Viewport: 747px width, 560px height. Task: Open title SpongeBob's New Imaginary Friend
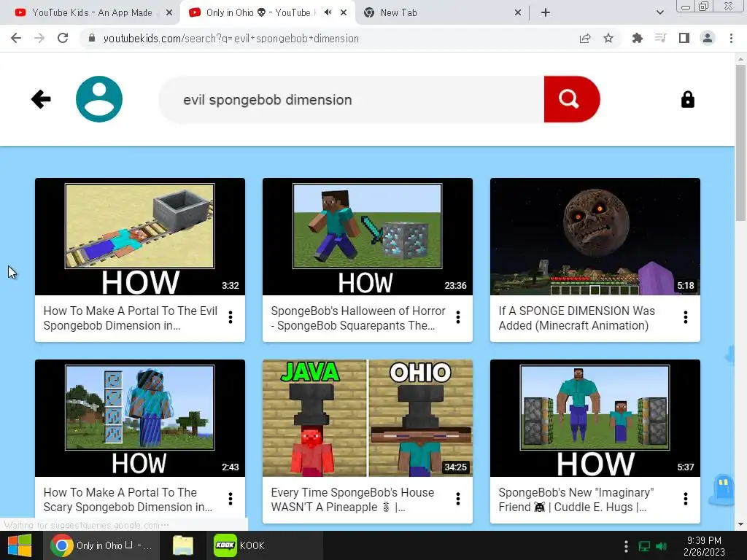(576, 499)
